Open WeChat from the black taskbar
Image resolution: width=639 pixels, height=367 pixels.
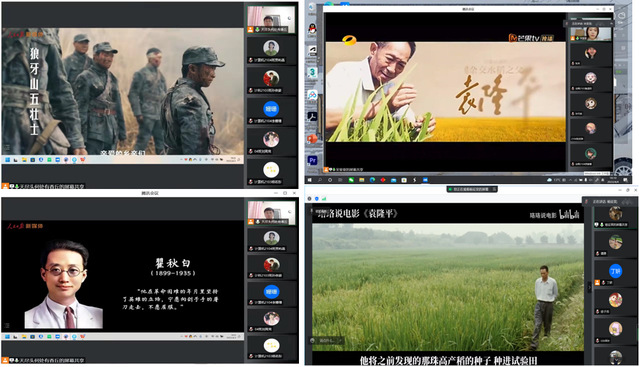click(x=351, y=180)
